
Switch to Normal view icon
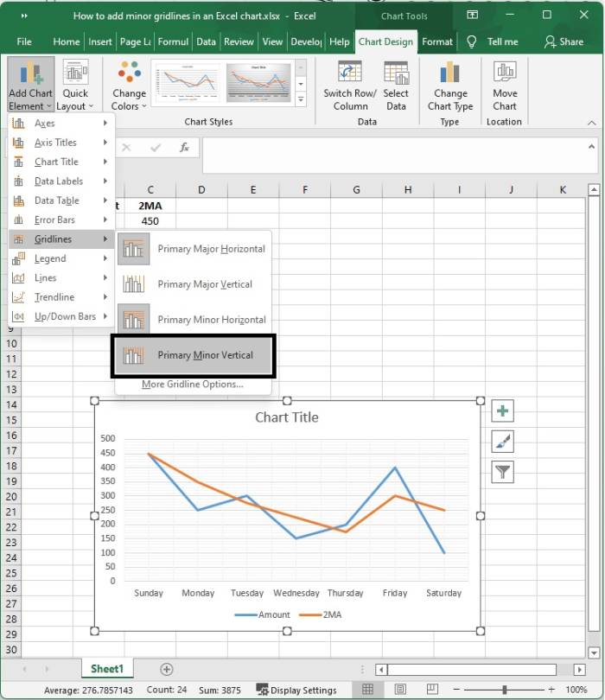click(x=367, y=690)
